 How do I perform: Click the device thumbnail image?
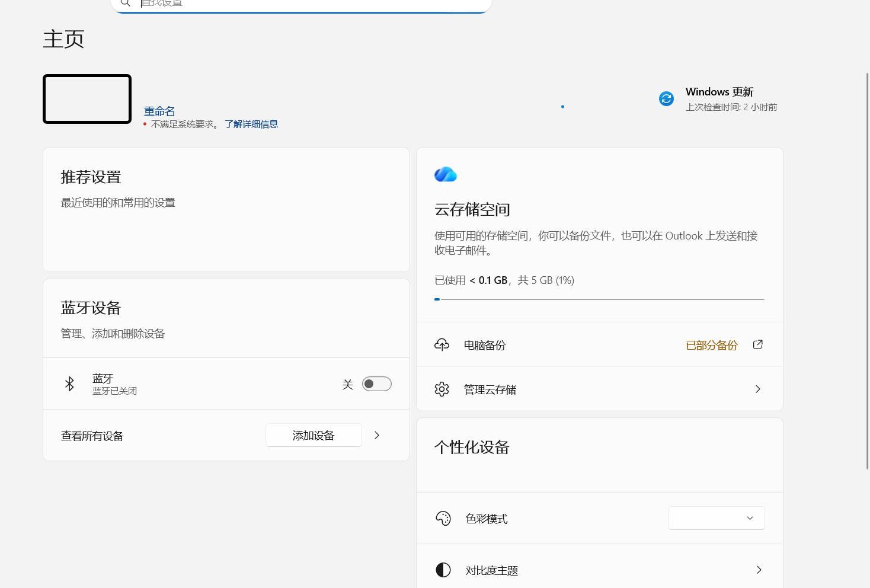tap(87, 99)
